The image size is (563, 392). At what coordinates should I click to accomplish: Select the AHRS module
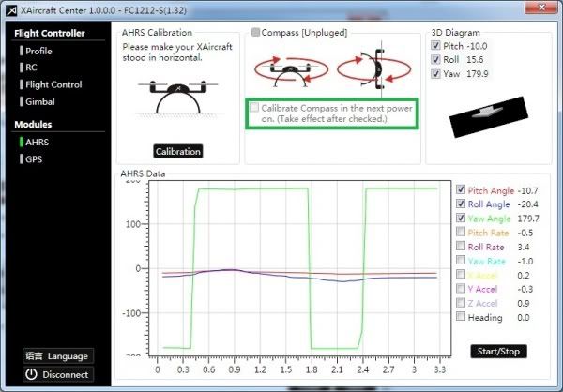pos(35,143)
